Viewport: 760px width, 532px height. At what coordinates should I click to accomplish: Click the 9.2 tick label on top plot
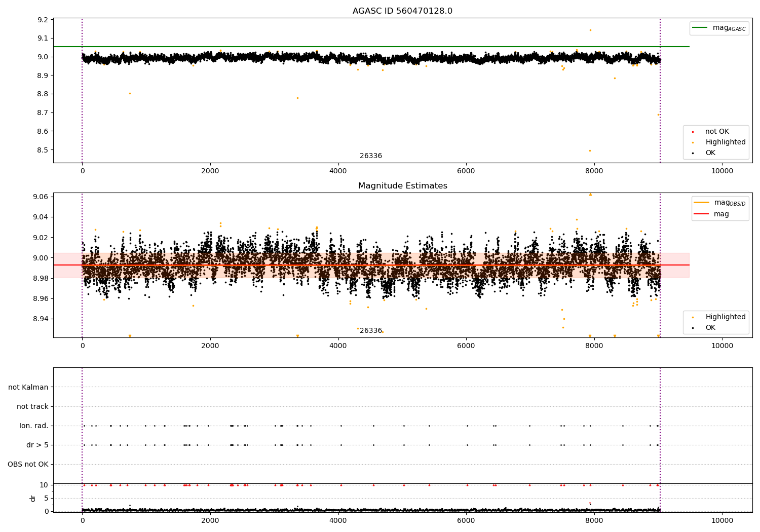(43, 20)
